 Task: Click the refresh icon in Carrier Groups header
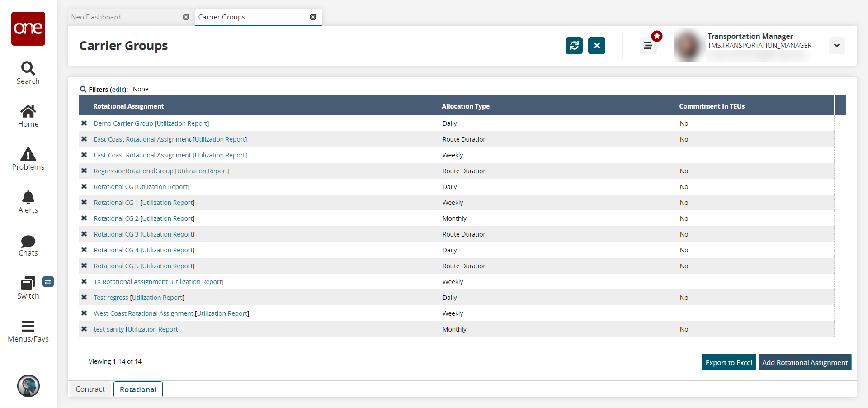click(574, 46)
